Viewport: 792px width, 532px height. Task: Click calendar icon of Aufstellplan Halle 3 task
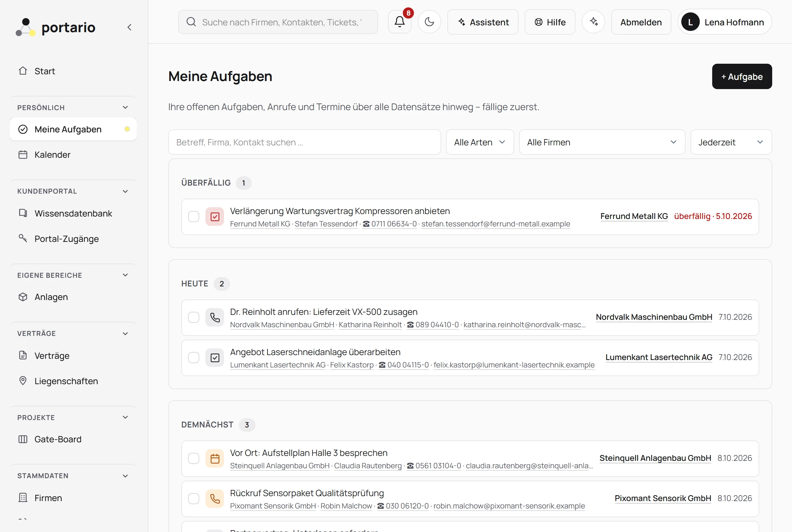click(x=215, y=458)
